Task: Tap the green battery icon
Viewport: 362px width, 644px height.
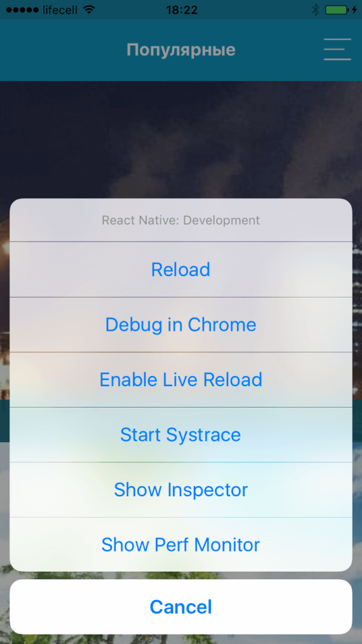Action: [337, 10]
